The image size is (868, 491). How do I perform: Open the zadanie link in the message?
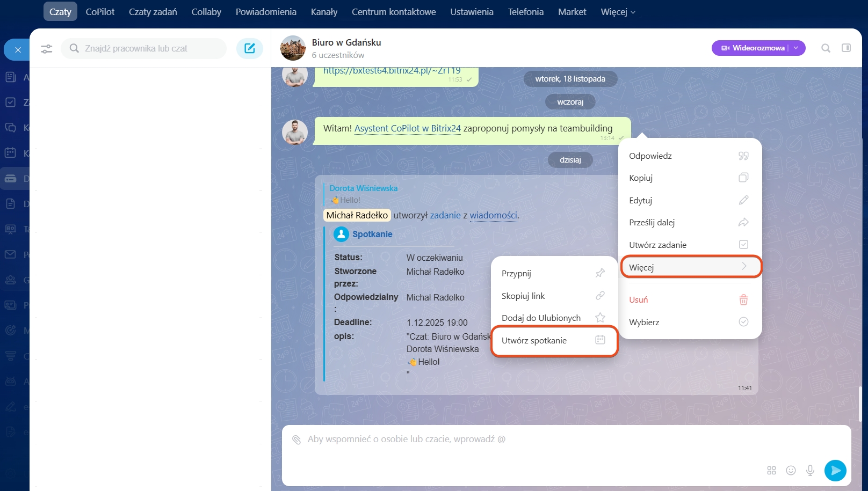[445, 215]
